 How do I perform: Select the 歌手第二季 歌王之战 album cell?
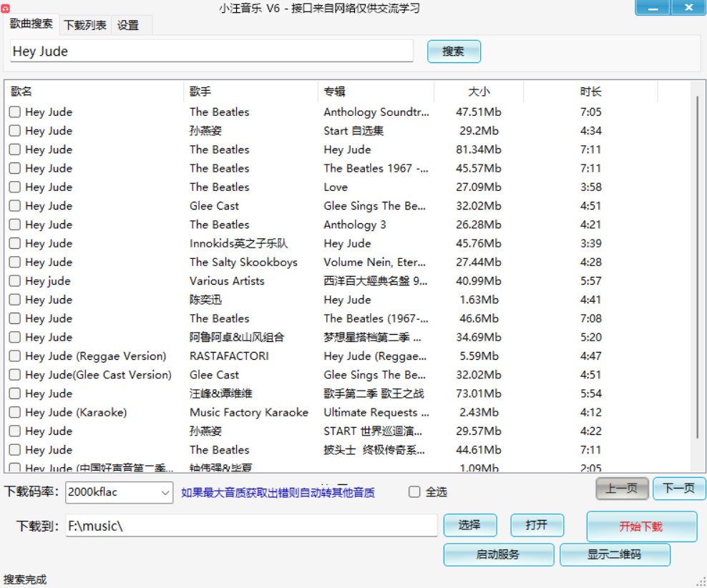tap(374, 393)
